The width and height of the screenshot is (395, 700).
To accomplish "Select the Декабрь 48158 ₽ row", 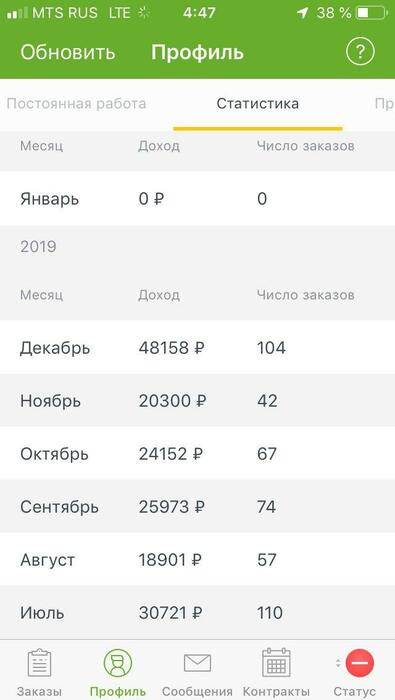I will pyautogui.click(x=197, y=347).
